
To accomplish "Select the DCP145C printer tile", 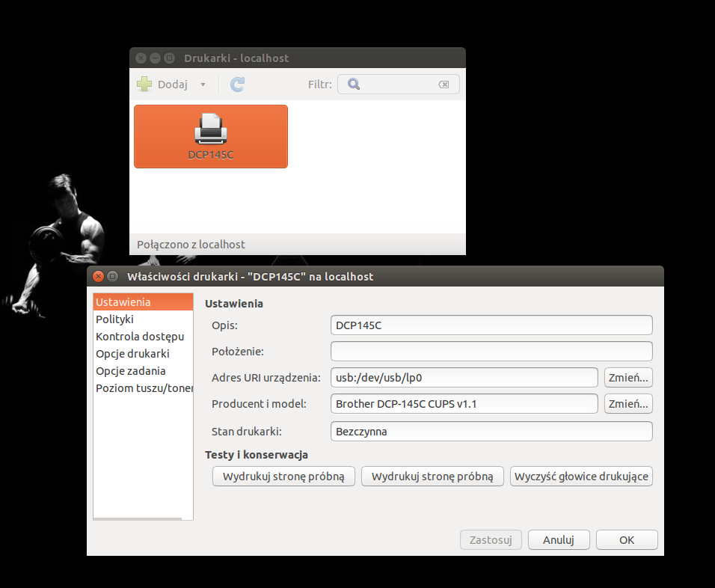I will tap(211, 136).
